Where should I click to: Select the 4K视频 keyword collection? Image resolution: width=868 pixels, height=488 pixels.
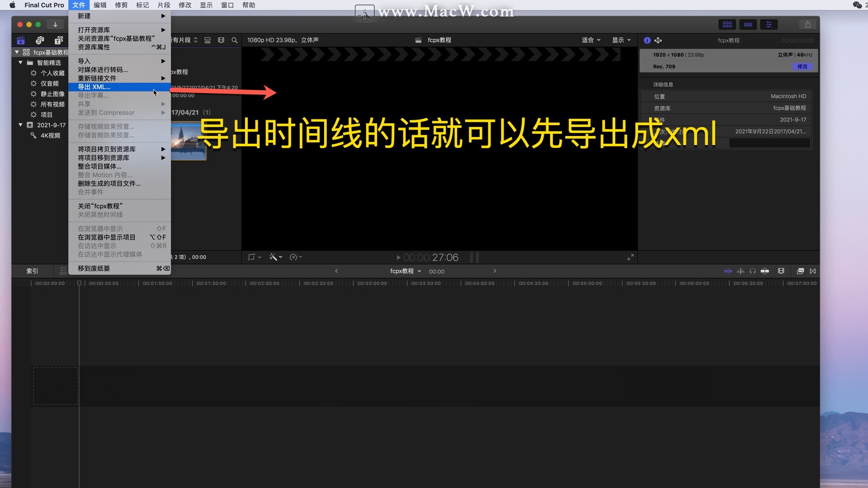(50, 136)
